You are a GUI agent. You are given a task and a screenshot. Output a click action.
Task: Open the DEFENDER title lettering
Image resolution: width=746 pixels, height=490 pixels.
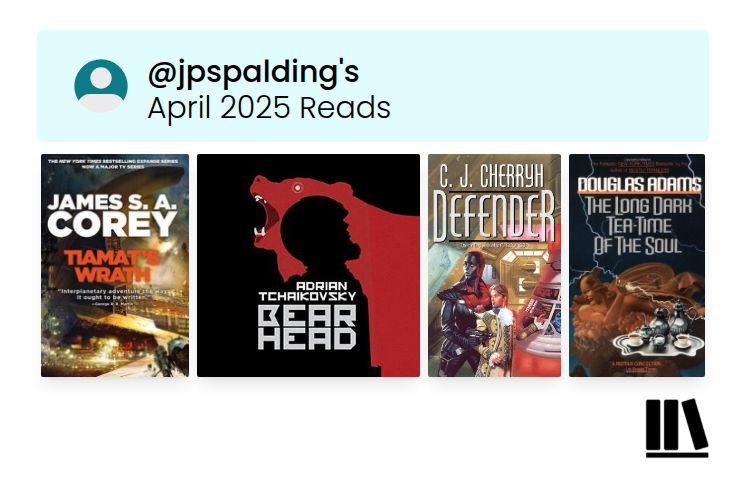tap(494, 216)
